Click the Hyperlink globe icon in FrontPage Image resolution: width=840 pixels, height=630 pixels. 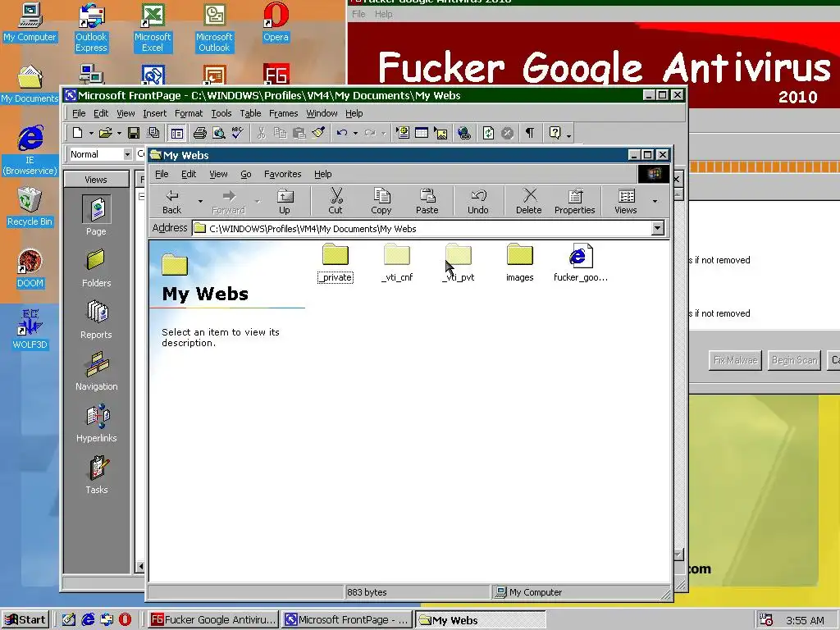464,132
